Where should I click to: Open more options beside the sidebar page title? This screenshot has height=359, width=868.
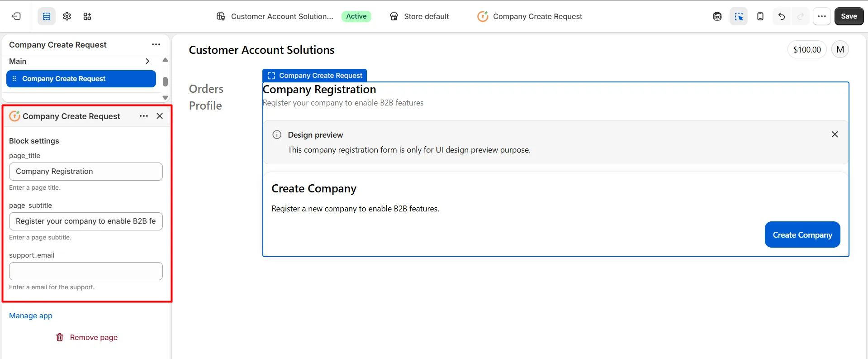pyautogui.click(x=156, y=44)
